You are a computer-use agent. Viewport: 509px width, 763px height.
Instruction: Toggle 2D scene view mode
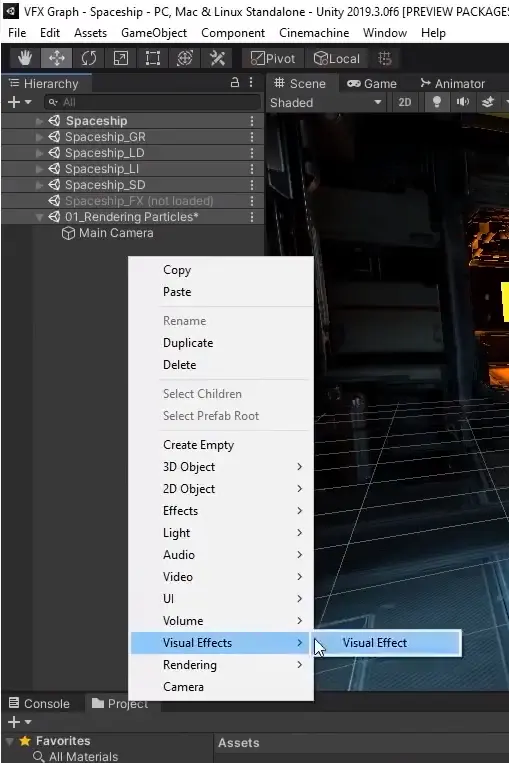pos(404,102)
